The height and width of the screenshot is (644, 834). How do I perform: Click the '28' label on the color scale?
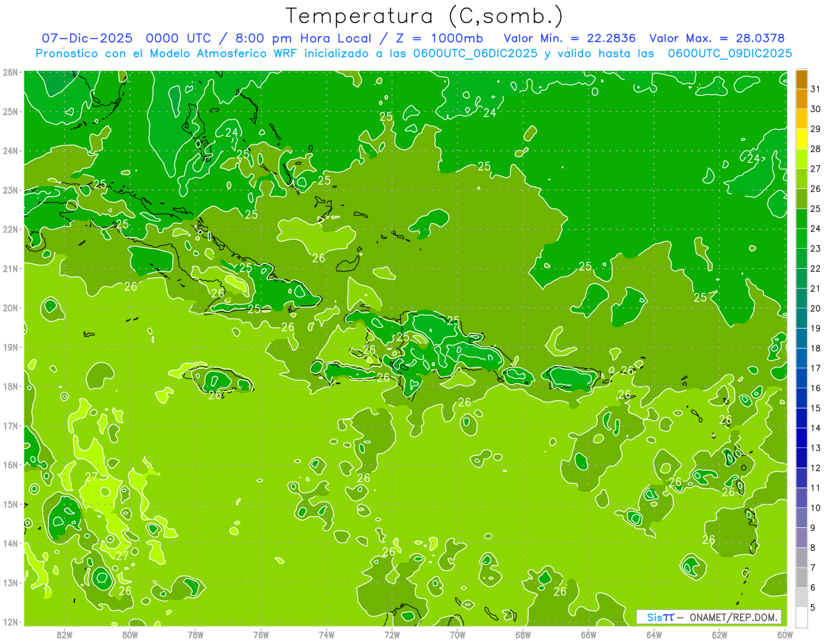coord(815,149)
